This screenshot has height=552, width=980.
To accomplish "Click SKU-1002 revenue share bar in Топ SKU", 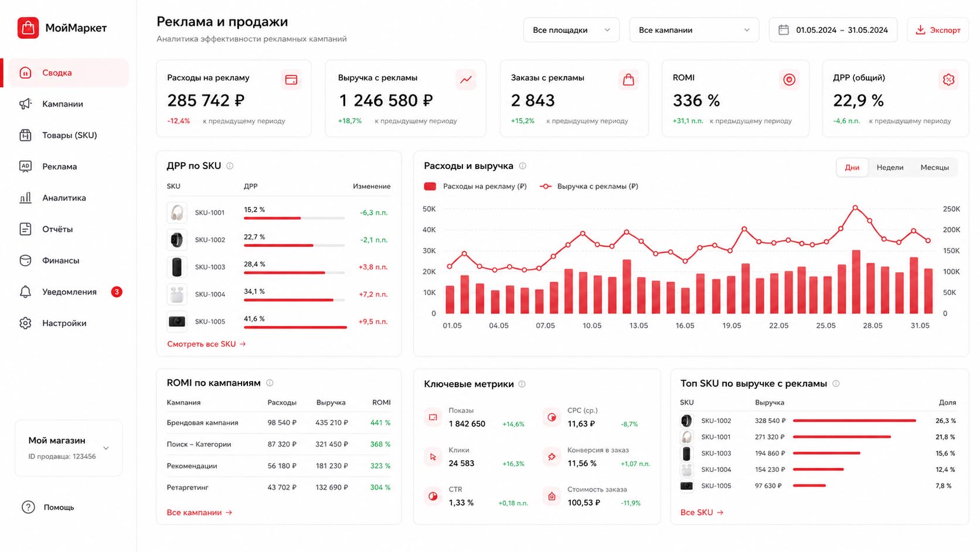I will (855, 421).
